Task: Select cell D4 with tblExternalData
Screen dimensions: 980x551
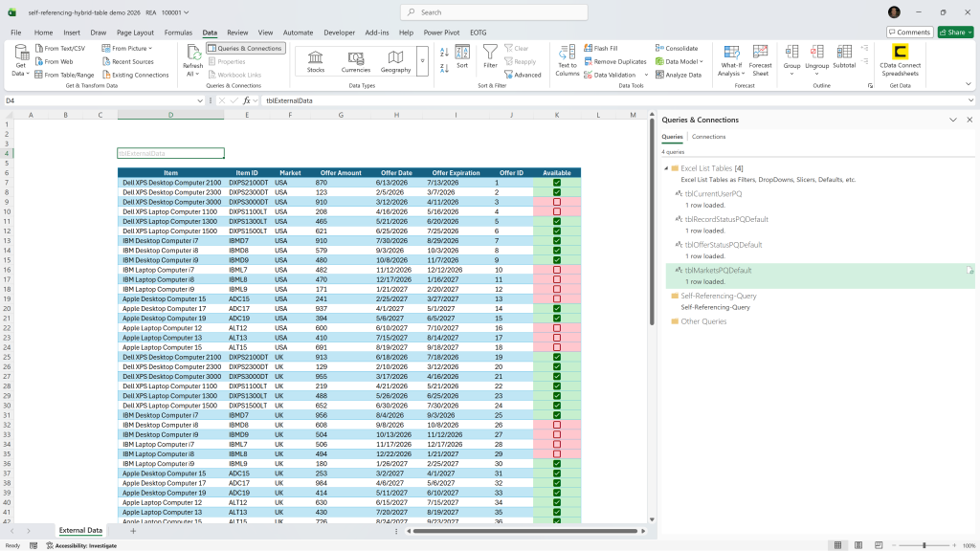Action: point(170,153)
